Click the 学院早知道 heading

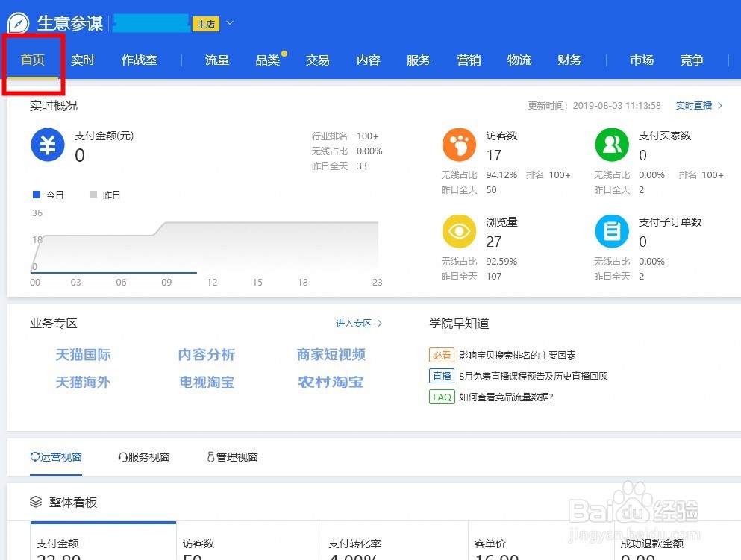459,323
